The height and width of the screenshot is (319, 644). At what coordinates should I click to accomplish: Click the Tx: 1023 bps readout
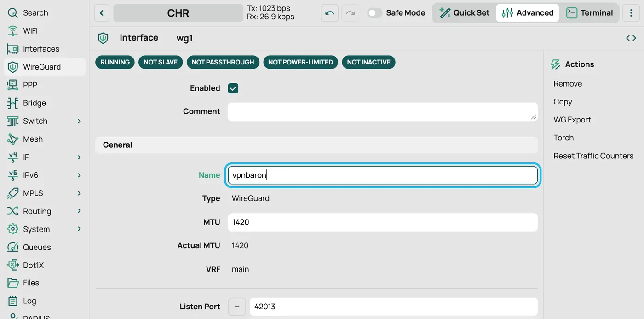pyautogui.click(x=269, y=8)
